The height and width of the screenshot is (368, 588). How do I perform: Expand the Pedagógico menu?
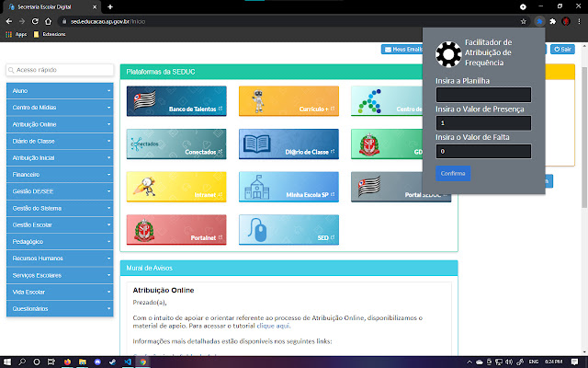(x=60, y=241)
